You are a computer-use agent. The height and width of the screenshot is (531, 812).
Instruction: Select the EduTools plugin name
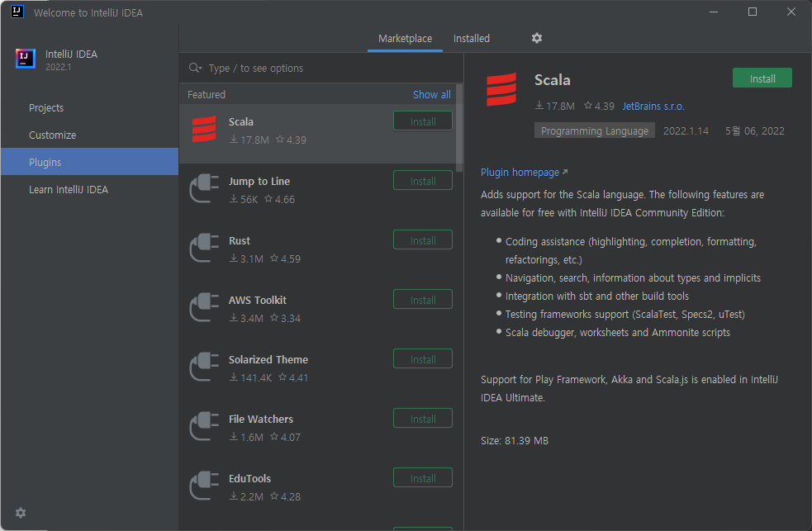[x=249, y=479]
